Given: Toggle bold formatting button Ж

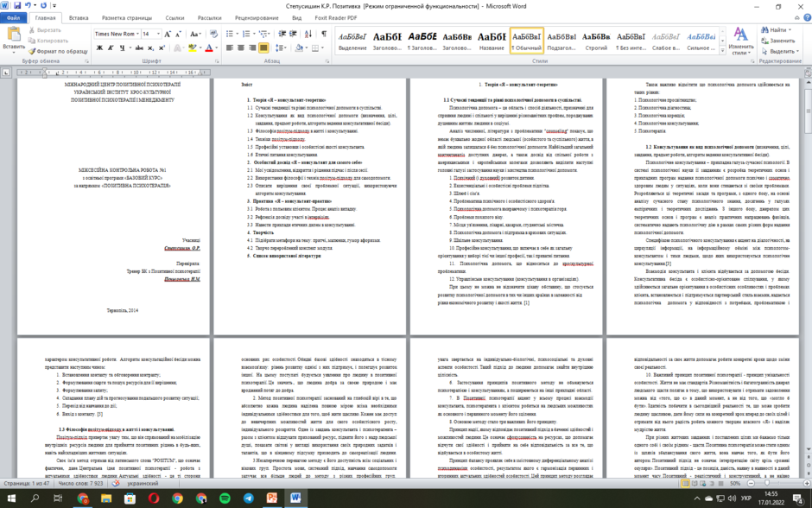Looking at the screenshot, I should pyautogui.click(x=99, y=48).
